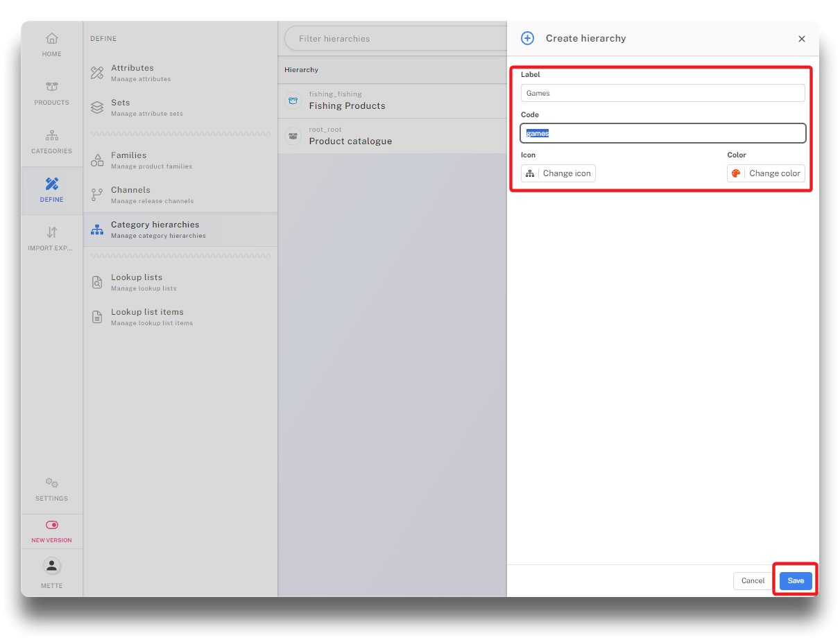The width and height of the screenshot is (840, 640).
Task: Click the Change color button
Action: (766, 173)
